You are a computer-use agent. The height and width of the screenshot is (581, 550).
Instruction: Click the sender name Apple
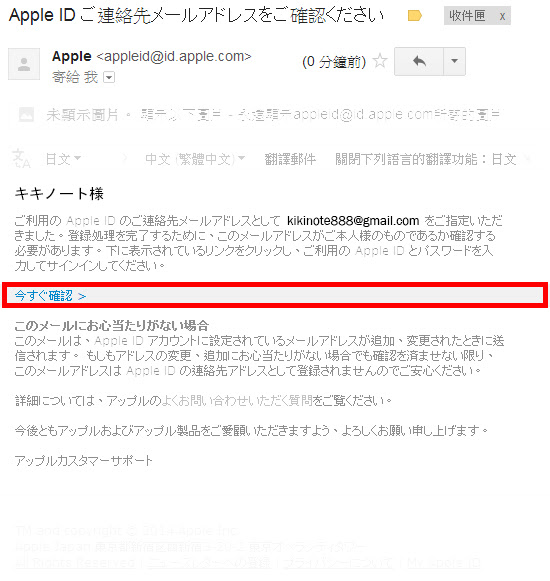72,57
